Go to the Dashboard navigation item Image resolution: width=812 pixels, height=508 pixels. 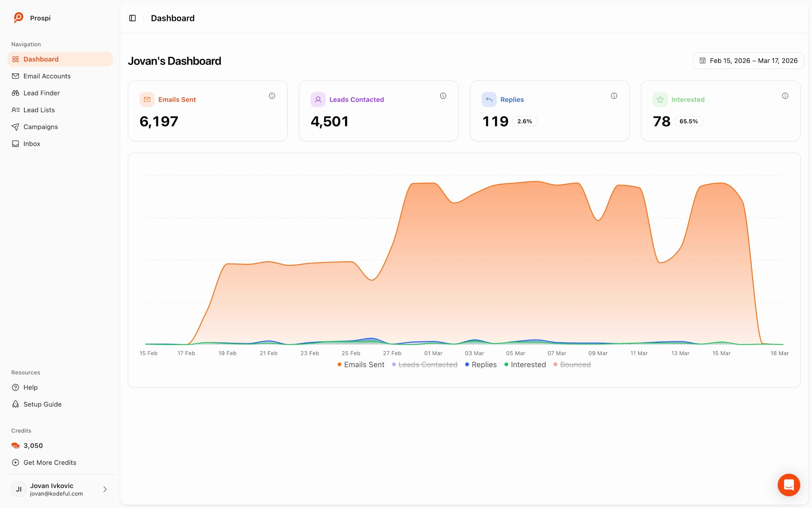[x=41, y=59]
